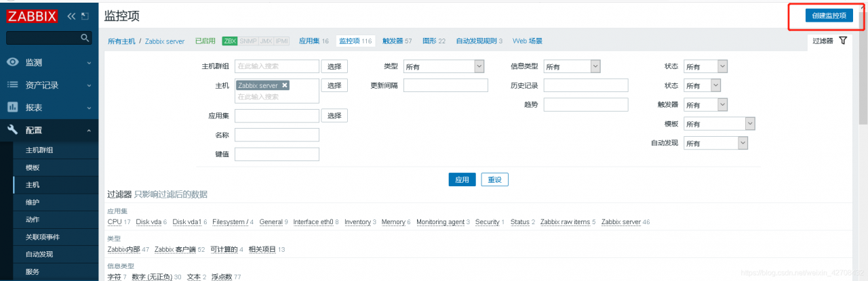The height and width of the screenshot is (281, 868).
Task: Open 动作 in sidebar
Action: click(33, 219)
